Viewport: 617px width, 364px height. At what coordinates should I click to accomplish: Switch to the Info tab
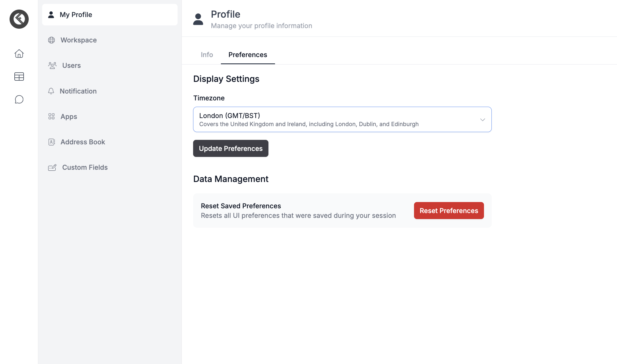207,55
